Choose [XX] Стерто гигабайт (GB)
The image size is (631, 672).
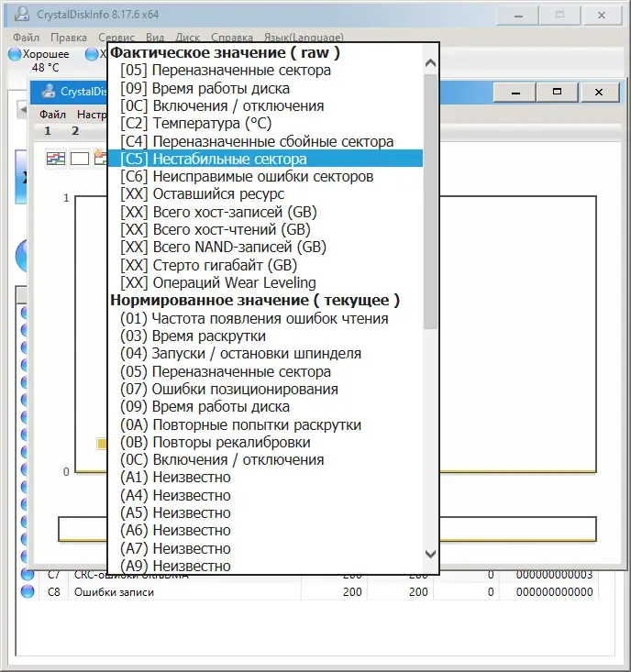coord(265,265)
